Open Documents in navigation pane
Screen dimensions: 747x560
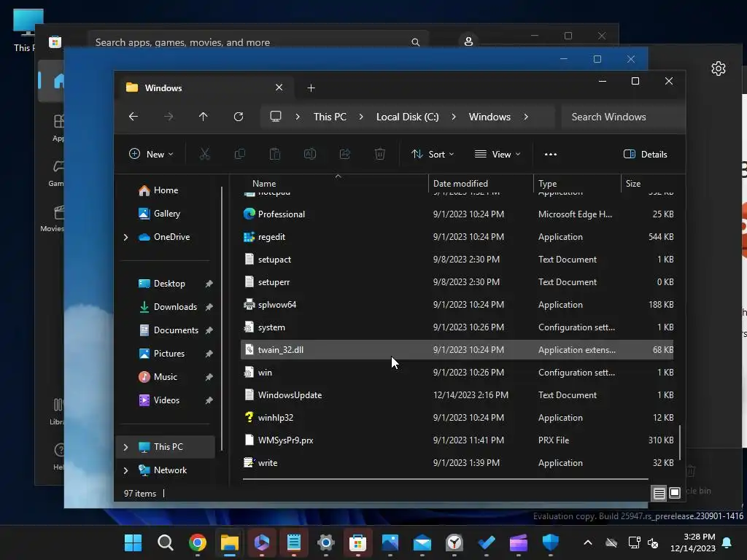(x=166, y=330)
